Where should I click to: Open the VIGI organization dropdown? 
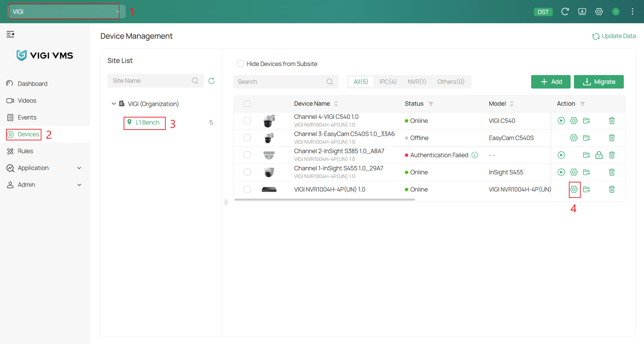pos(67,11)
